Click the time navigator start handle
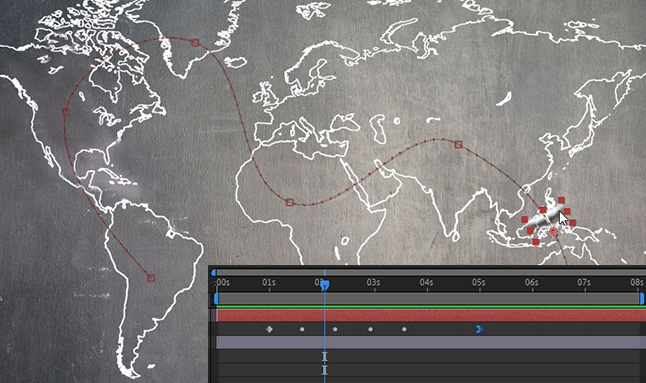The height and width of the screenshot is (383, 646). pyautogui.click(x=213, y=273)
